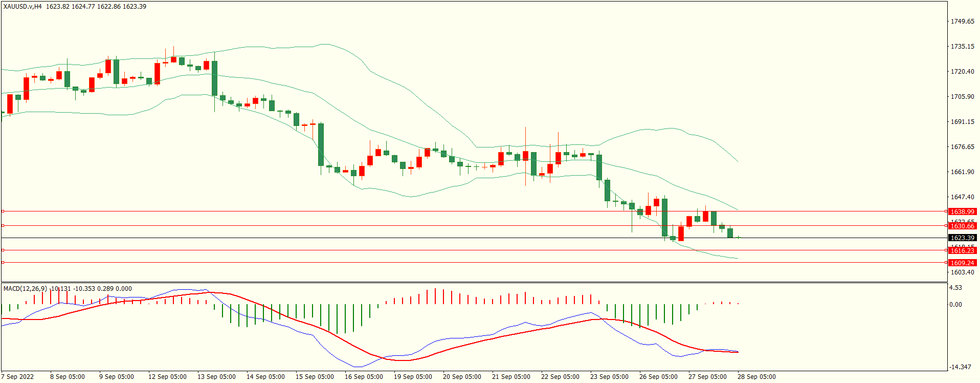980x383 pixels.
Task: Click the 1630.66 red price level label
Action: pyautogui.click(x=962, y=226)
